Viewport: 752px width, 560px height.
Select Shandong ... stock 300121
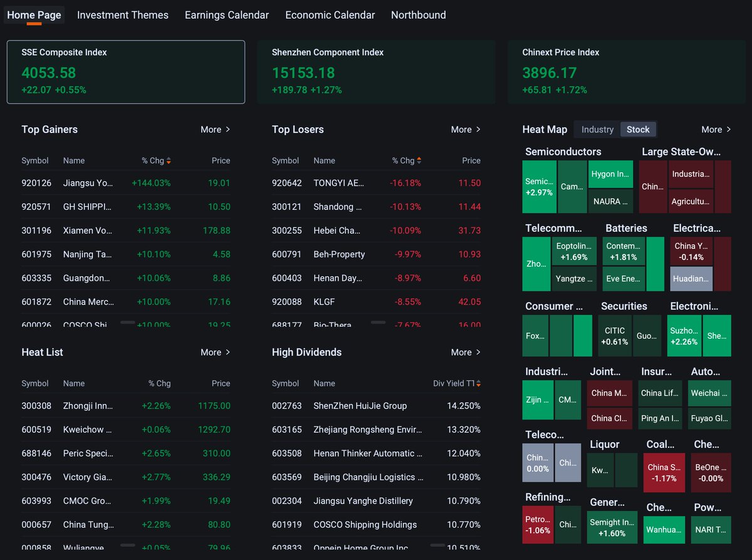point(376,207)
